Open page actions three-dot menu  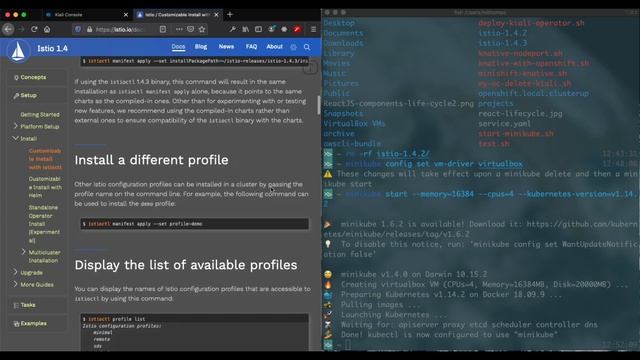179,29
